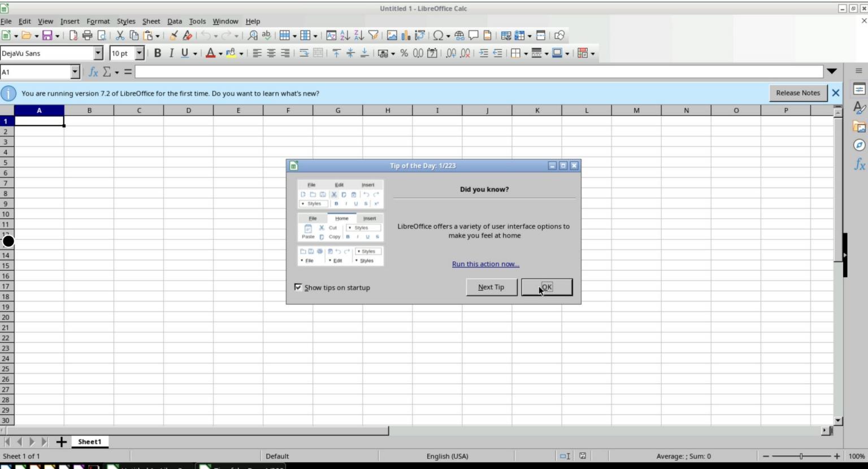Open the Borders dropdown arrow
Viewport: 868px width, 469px height.
526,54
